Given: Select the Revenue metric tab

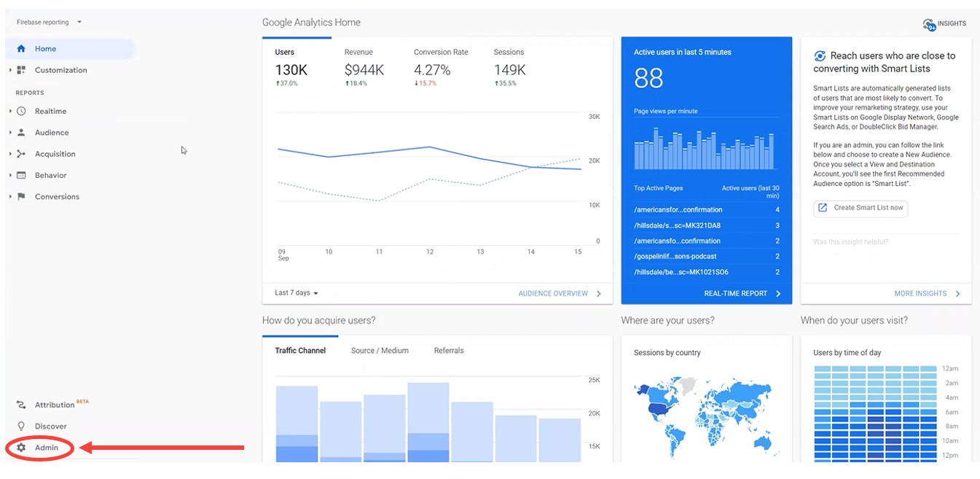Looking at the screenshot, I should coord(358,52).
